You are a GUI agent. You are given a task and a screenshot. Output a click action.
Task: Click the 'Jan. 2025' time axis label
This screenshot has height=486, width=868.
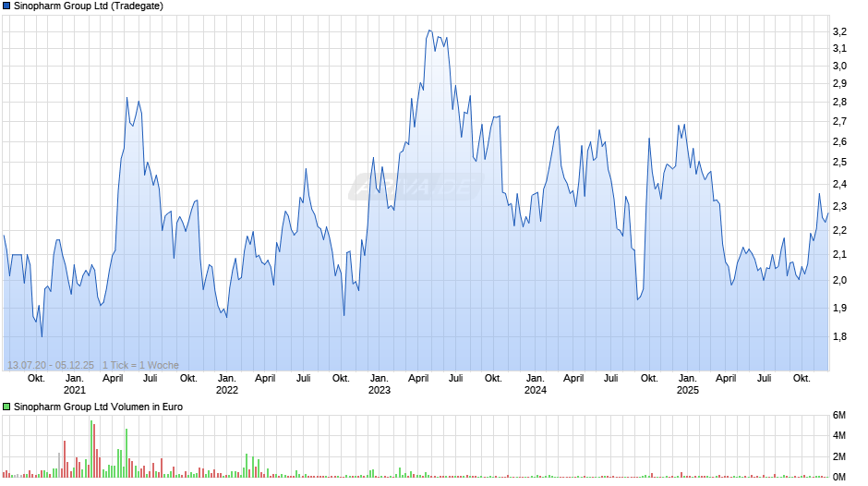pos(688,384)
